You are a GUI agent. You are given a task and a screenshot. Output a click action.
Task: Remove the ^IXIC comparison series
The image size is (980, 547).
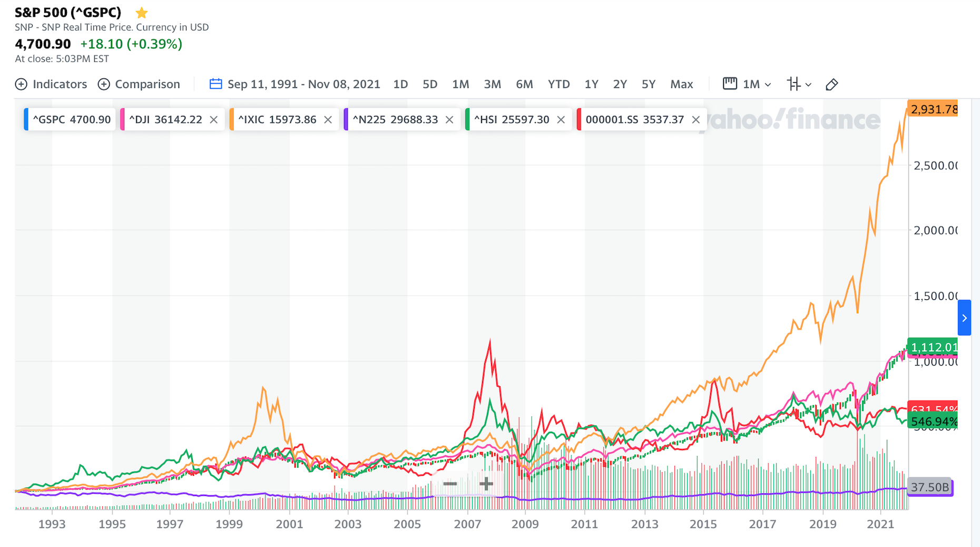328,120
